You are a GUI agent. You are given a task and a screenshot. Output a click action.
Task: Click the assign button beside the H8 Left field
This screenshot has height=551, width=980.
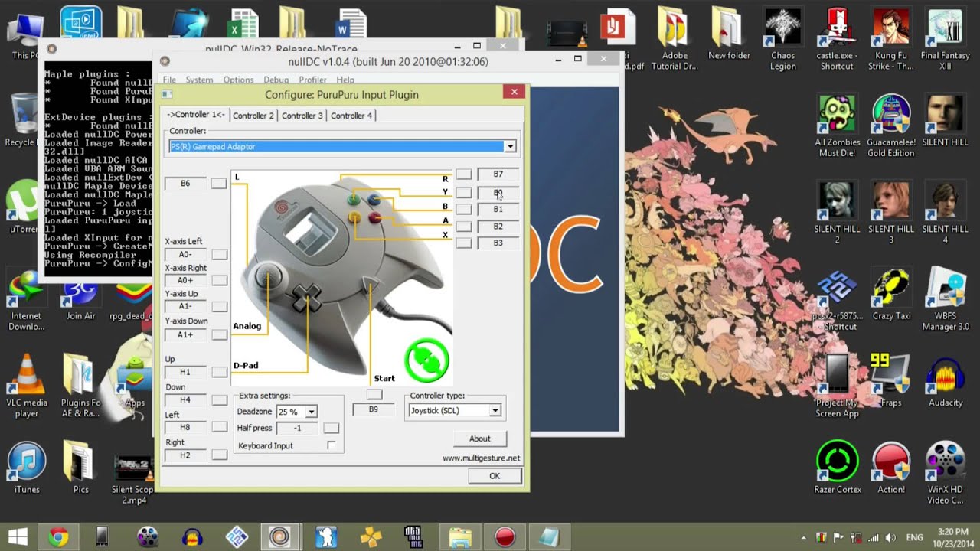219,428
